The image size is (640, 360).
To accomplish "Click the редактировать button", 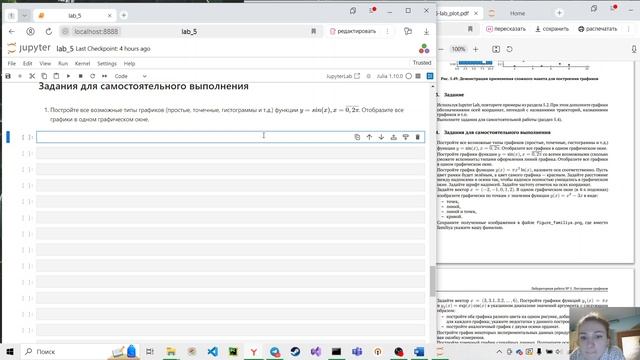I will pyautogui.click(x=353, y=31).
